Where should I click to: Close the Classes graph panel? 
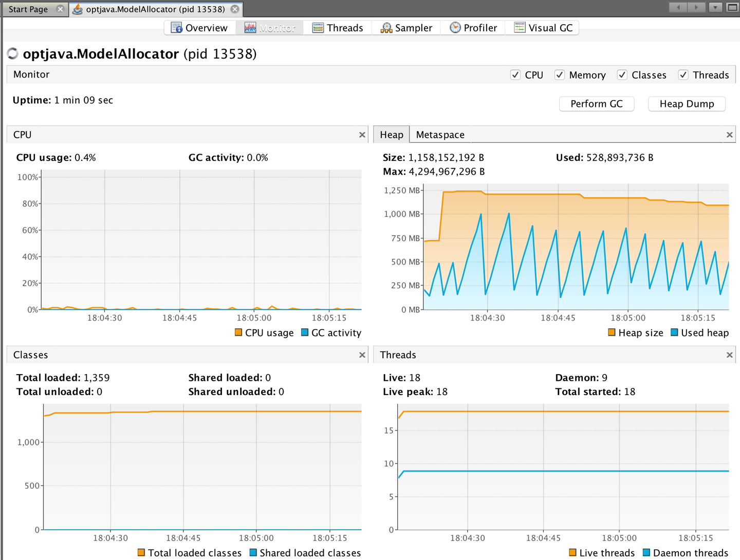coord(362,355)
